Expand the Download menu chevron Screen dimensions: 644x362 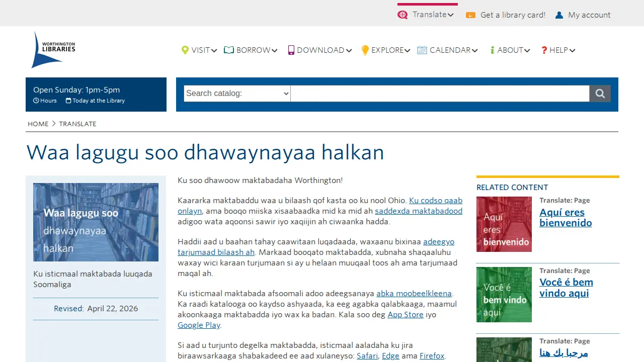point(349,50)
